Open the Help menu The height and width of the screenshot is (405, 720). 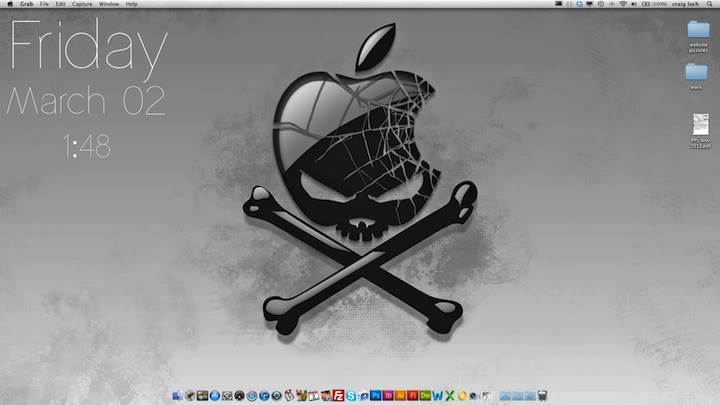coord(131,4)
